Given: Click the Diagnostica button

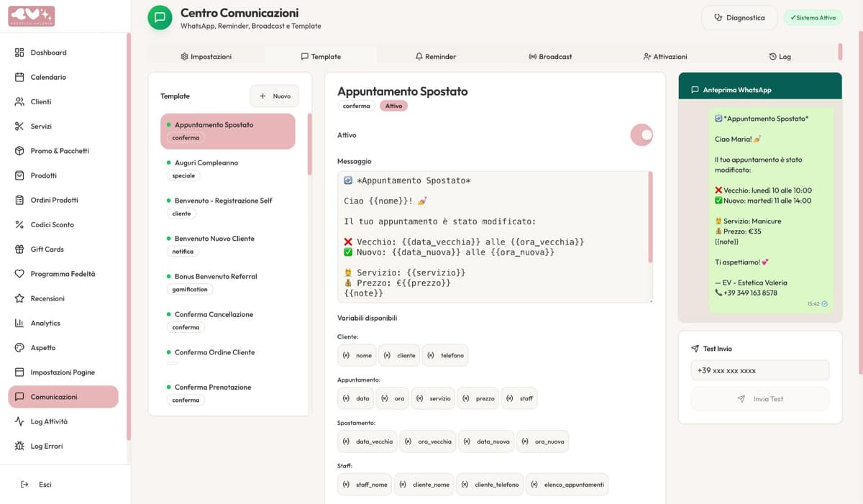Looking at the screenshot, I should [x=739, y=17].
